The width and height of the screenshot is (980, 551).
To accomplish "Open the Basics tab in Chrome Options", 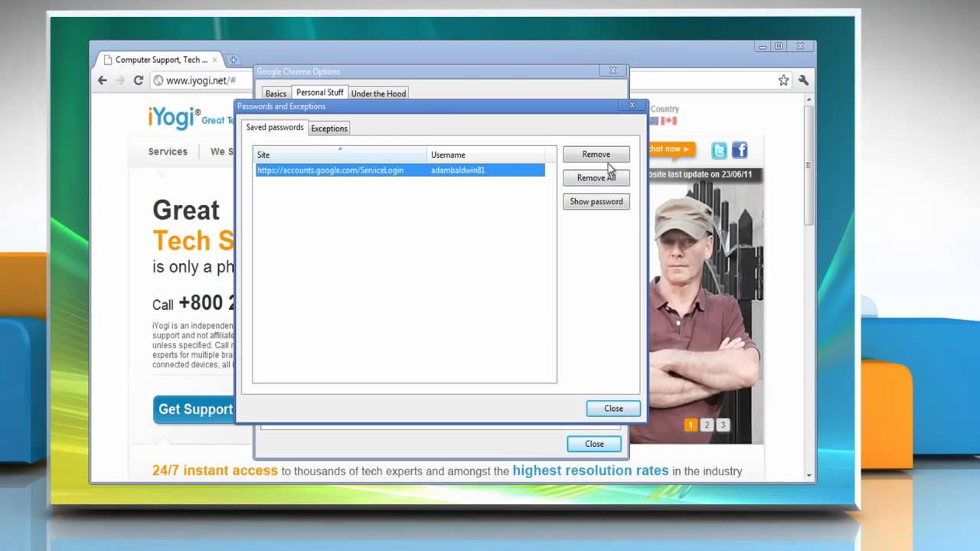I will click(x=276, y=93).
